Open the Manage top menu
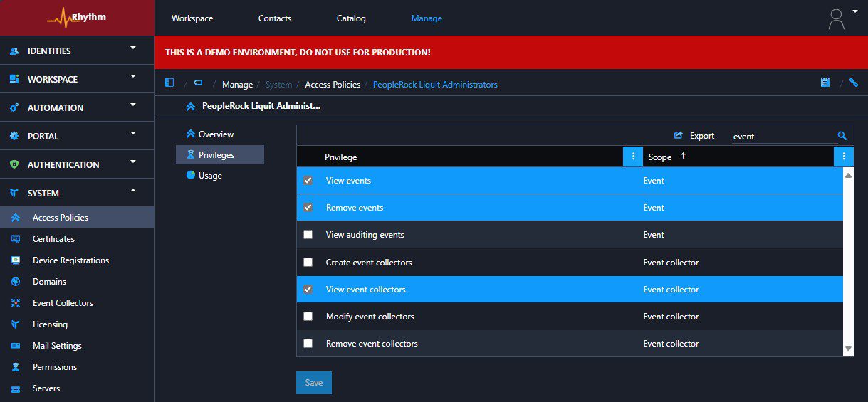The width and height of the screenshot is (868, 402). tap(427, 18)
